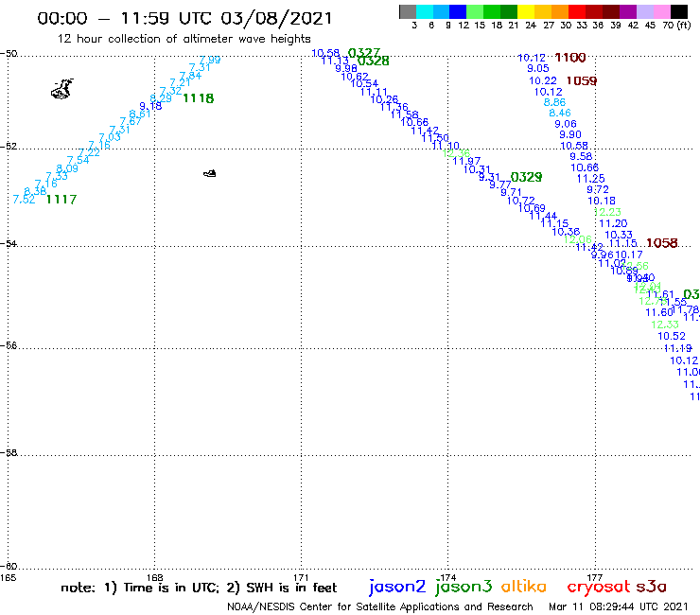Viewport: 700px width, 615px height.
Task: Click the 0328 pass time label
Action: tap(374, 61)
